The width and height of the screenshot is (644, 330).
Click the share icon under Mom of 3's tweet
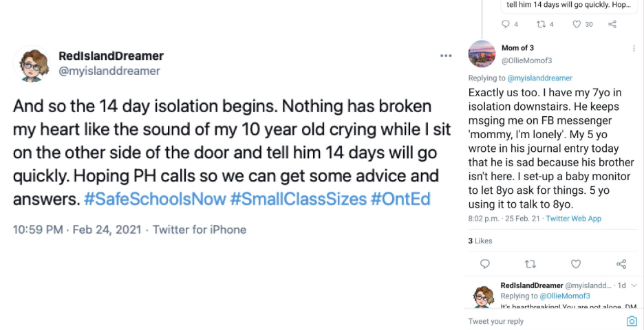point(621,264)
